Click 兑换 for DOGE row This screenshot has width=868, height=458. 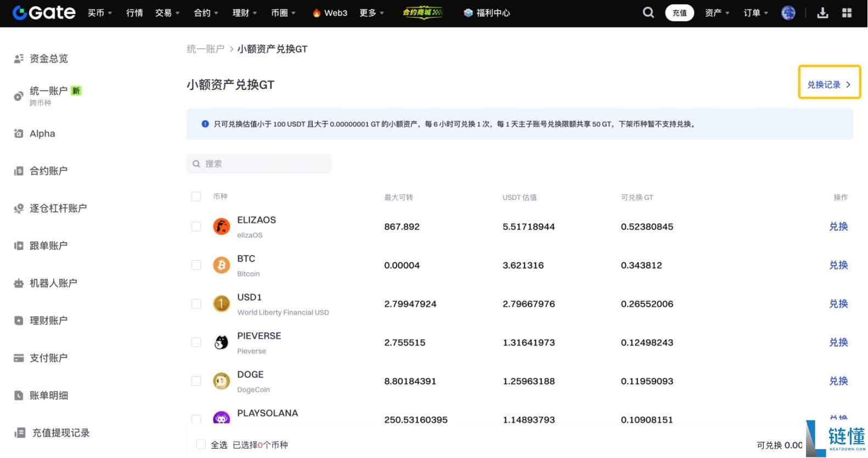[x=838, y=381]
